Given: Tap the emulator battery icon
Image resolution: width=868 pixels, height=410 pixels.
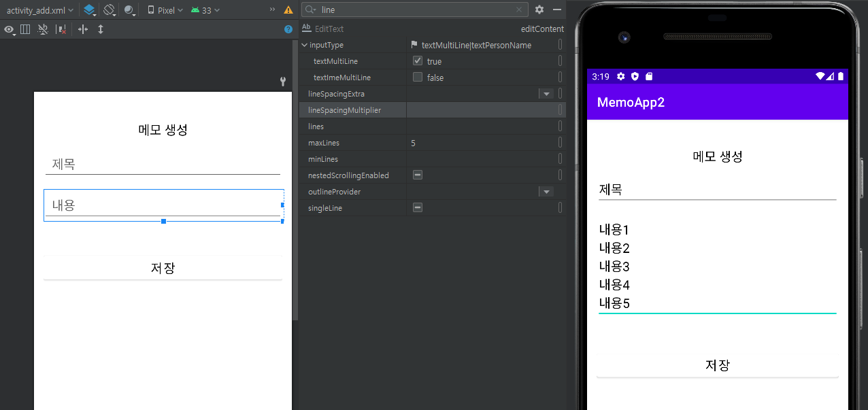Looking at the screenshot, I should coord(841,76).
